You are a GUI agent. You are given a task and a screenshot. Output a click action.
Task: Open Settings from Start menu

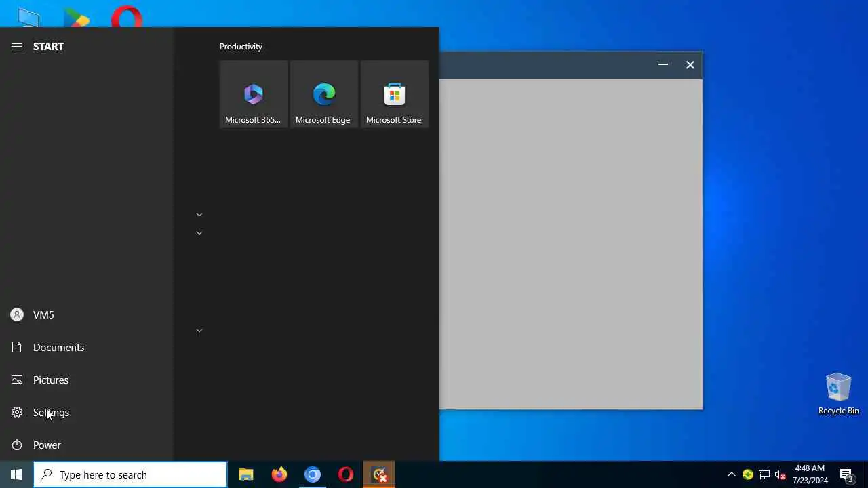[x=87, y=412]
